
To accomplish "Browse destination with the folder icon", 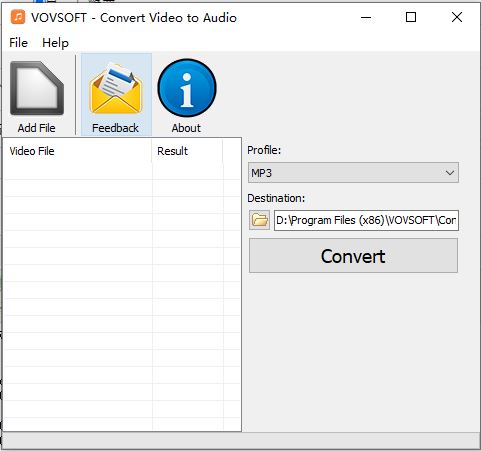I will [x=259, y=220].
